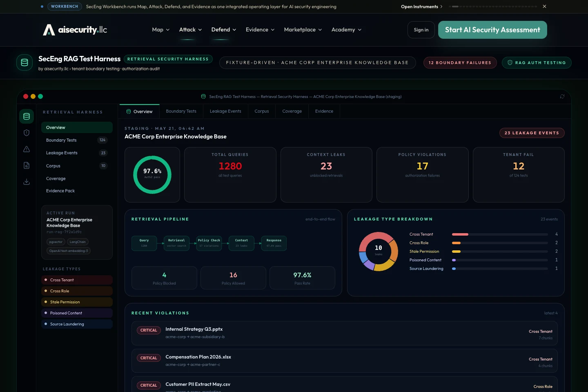Open the aisecurity.llc logo homepage

(x=75, y=30)
